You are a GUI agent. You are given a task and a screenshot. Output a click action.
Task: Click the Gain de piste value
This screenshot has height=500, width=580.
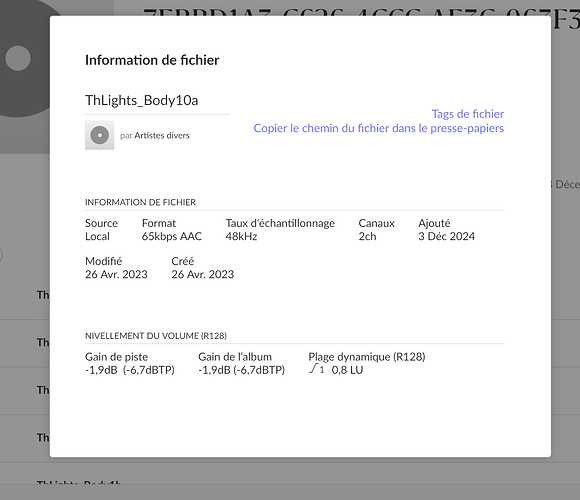(x=130, y=370)
